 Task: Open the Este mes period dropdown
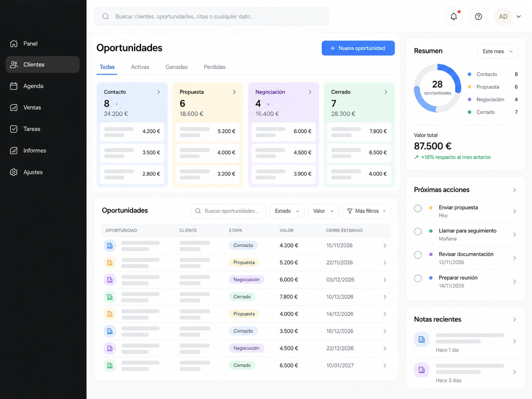(x=497, y=51)
